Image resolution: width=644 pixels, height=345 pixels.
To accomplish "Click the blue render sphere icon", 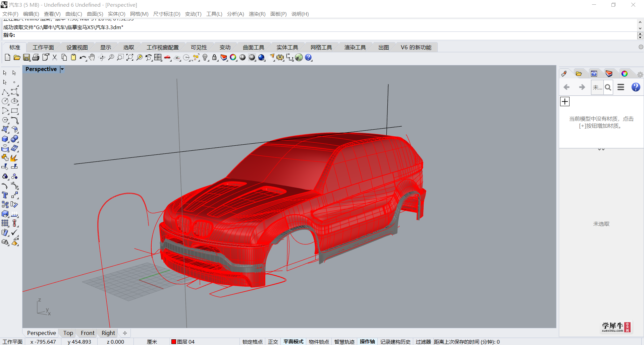I will 262,58.
